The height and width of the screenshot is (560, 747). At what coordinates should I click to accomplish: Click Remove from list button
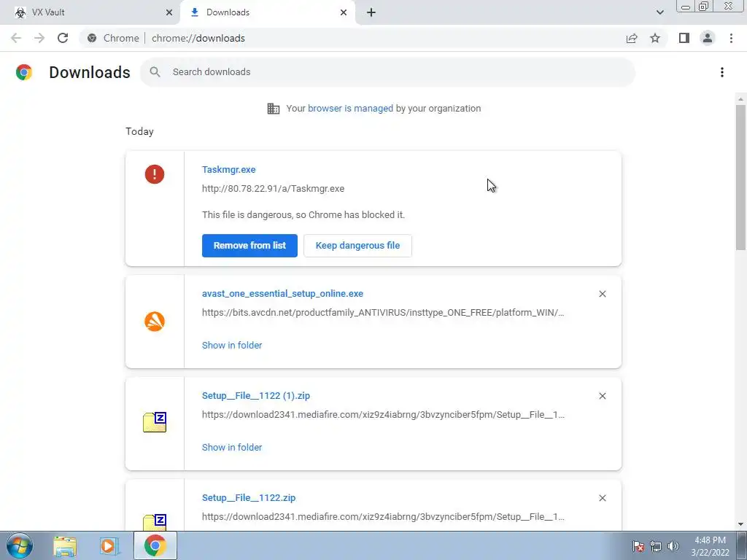[249, 246]
